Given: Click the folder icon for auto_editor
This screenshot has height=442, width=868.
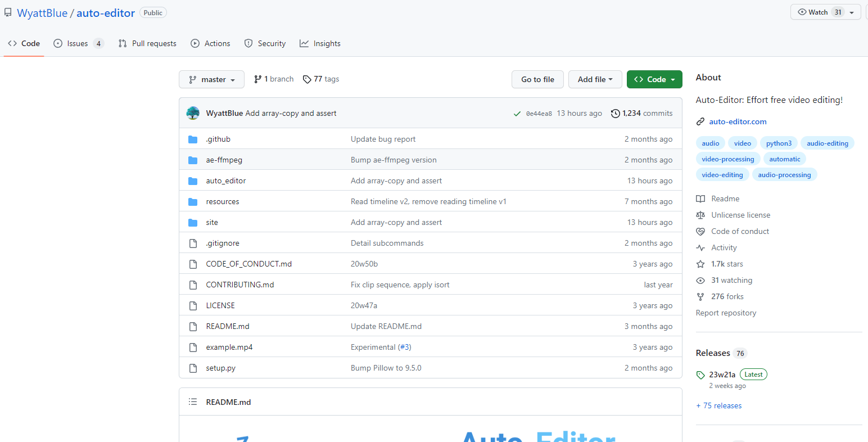Looking at the screenshot, I should (x=193, y=181).
